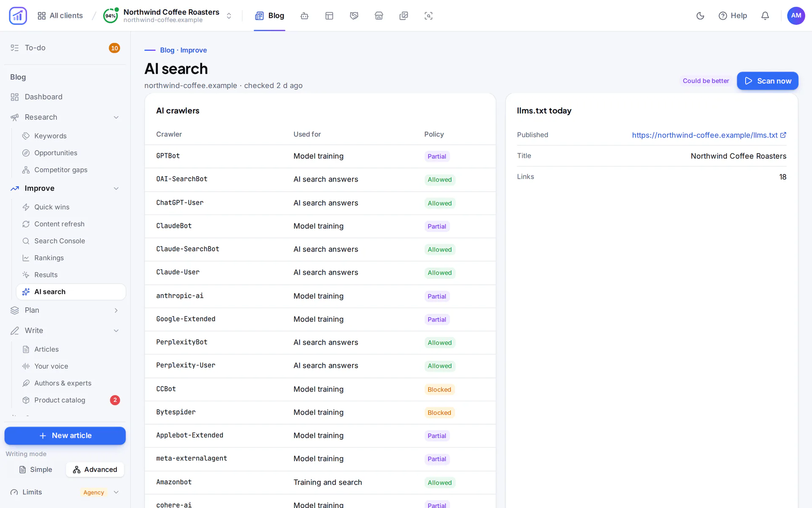
Task: Click the Could be better status badge
Action: (706, 81)
